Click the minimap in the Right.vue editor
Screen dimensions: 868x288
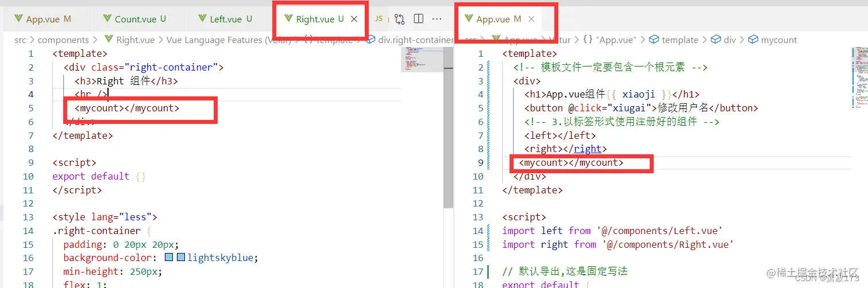pos(422,59)
